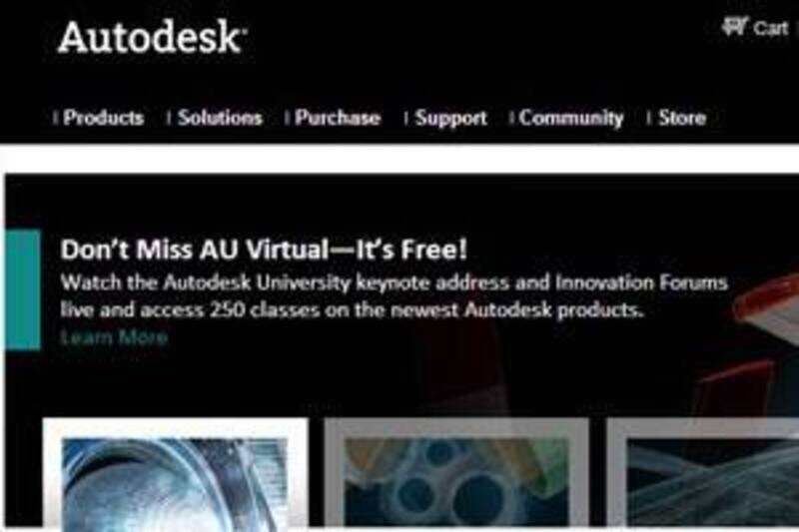799x532 pixels.
Task: Click the separator mark before Store
Action: coord(648,118)
